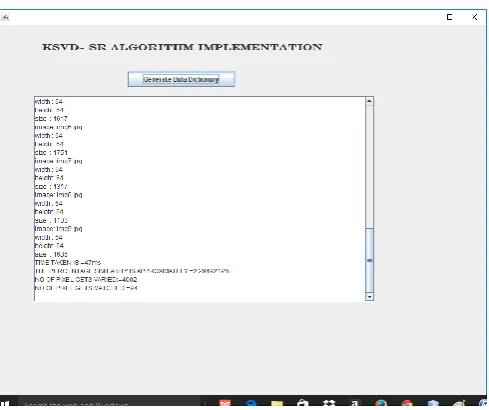Click the scrollbar up arrow in output area
489x410 pixels.
click(369, 101)
